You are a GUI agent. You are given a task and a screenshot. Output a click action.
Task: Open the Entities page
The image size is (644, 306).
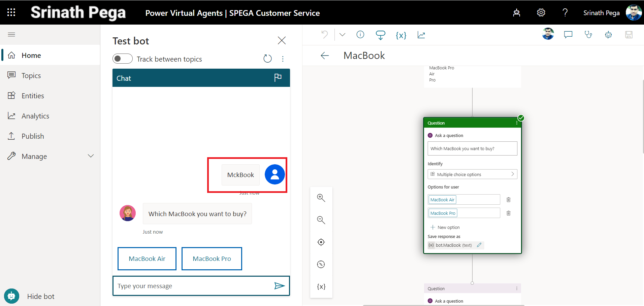tap(33, 96)
